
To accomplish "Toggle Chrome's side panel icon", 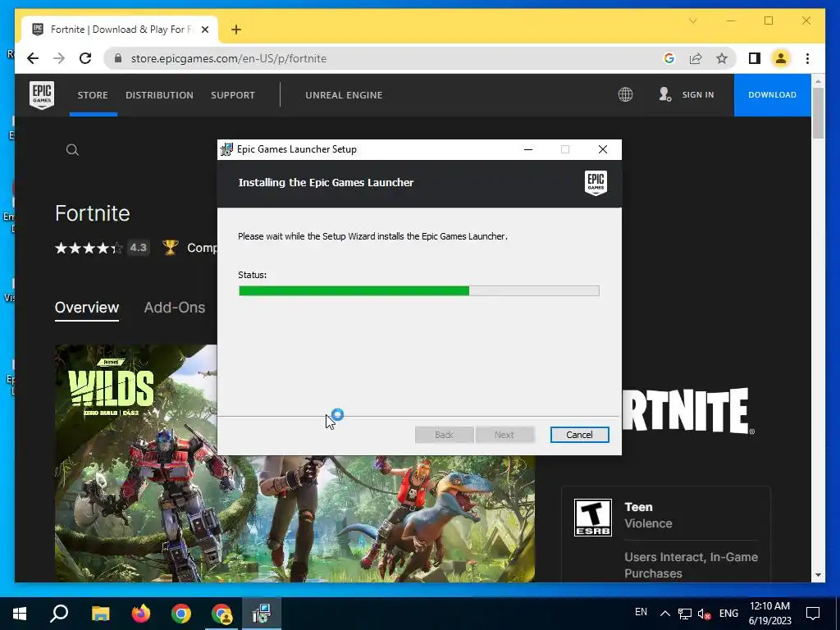I will 755,58.
